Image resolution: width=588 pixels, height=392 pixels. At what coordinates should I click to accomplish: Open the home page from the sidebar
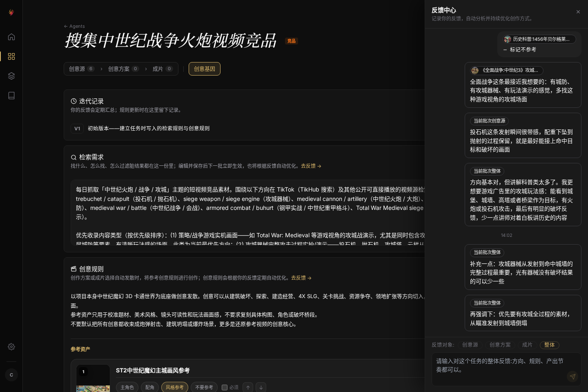point(11,37)
